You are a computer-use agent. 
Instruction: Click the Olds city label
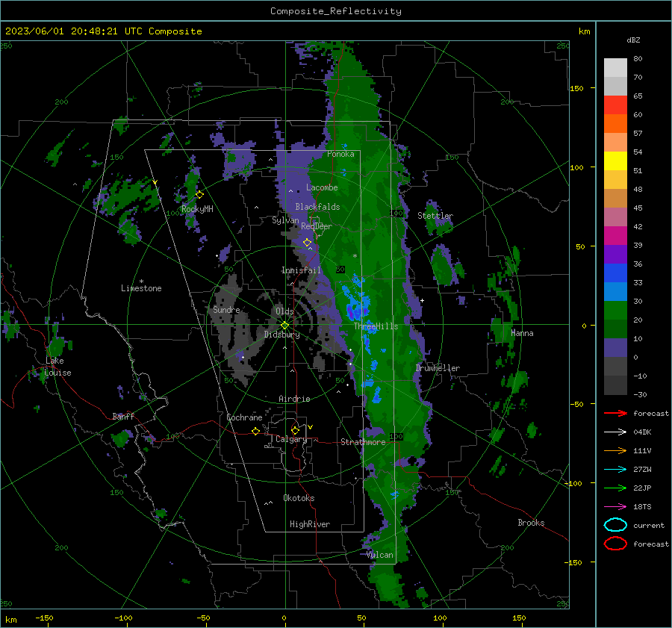click(x=284, y=311)
